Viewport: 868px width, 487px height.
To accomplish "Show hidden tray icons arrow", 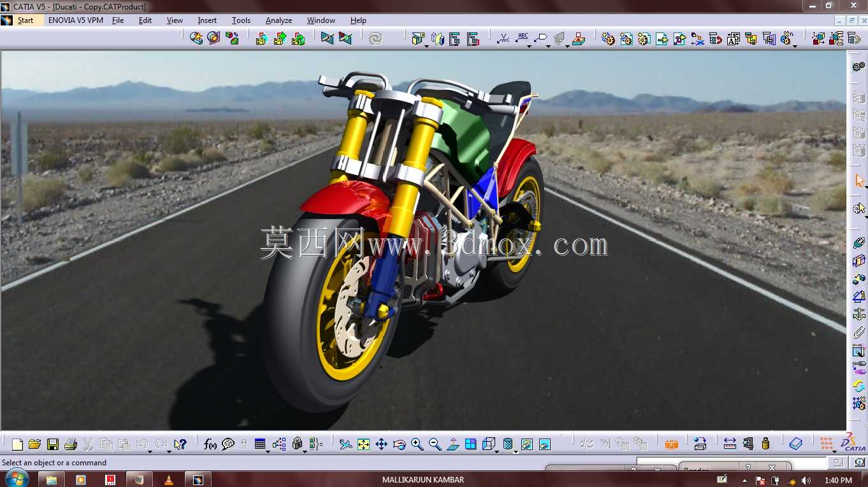I will (x=744, y=480).
